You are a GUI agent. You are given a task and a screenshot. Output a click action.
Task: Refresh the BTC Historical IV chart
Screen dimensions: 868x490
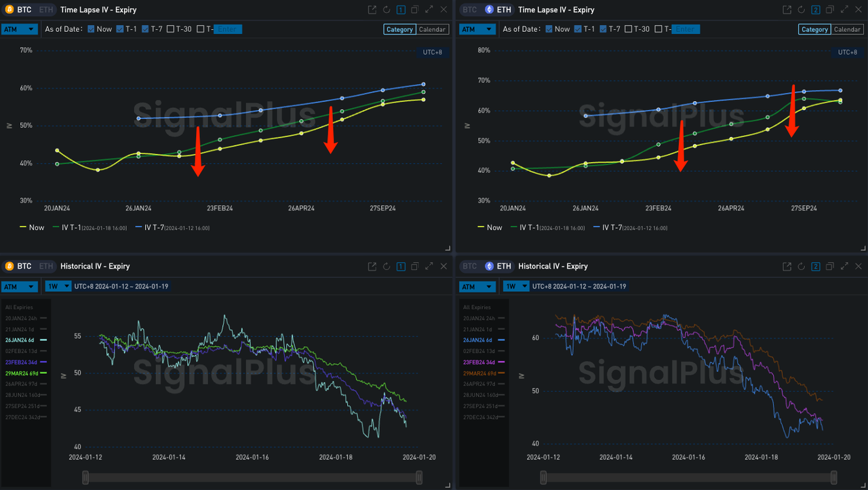click(387, 267)
